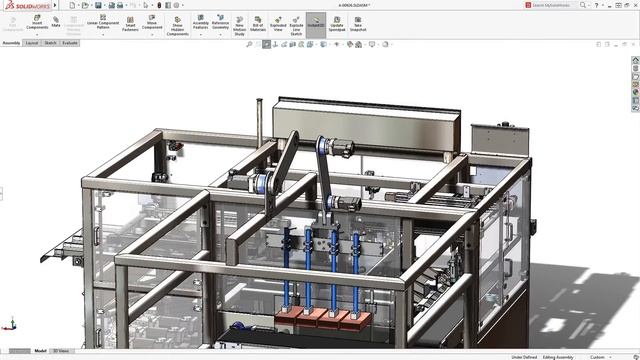640x360 pixels.
Task: Click the Print icon
Action: (120, 5)
